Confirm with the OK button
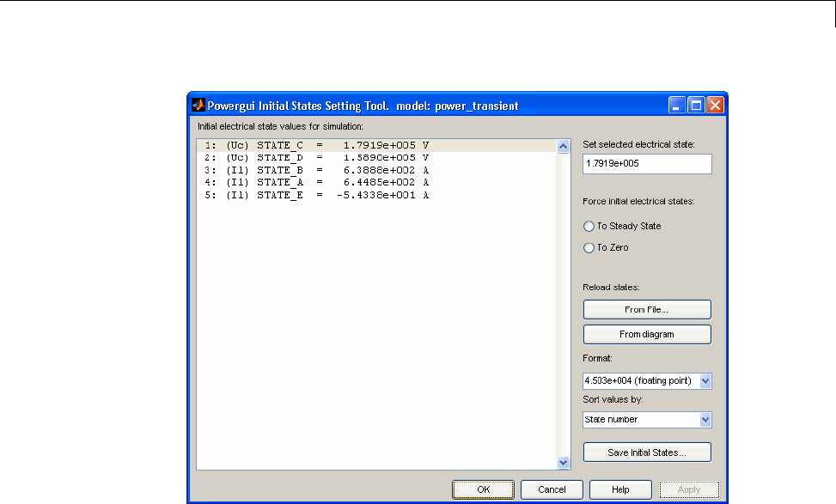The image size is (836, 504). (484, 489)
